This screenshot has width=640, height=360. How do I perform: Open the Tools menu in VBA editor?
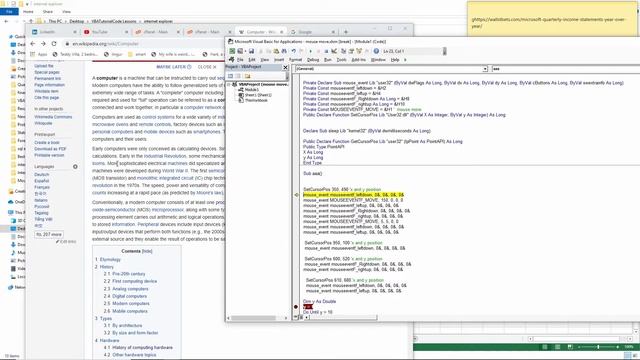342,60
